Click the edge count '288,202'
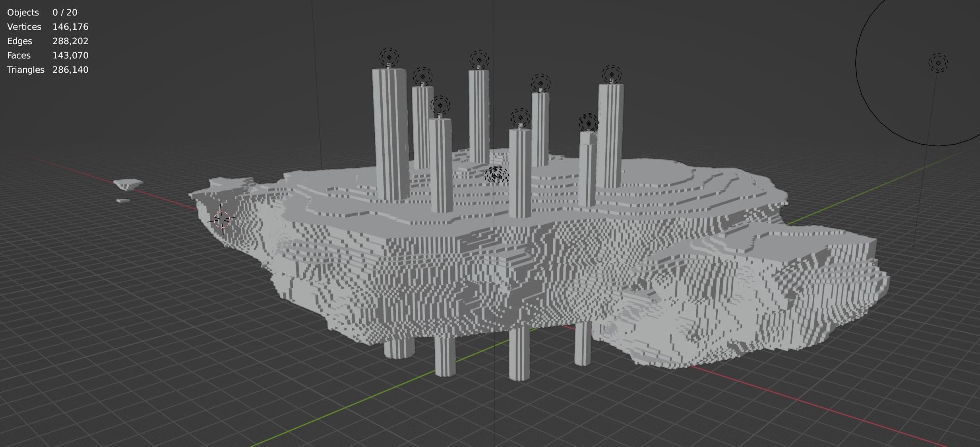This screenshot has width=980, height=447. tap(70, 41)
